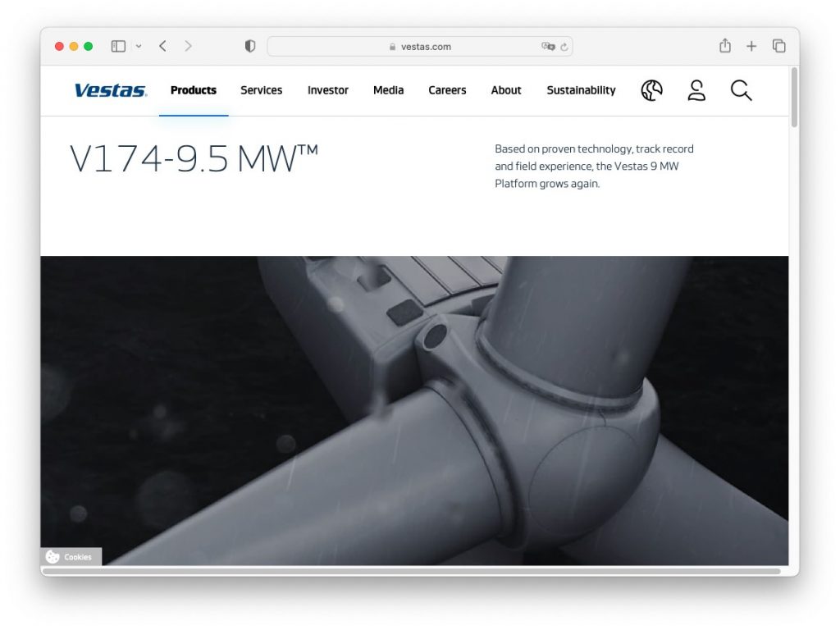Viewport: 840px width, 630px height.
Task: Open the Investor menu
Action: [328, 90]
